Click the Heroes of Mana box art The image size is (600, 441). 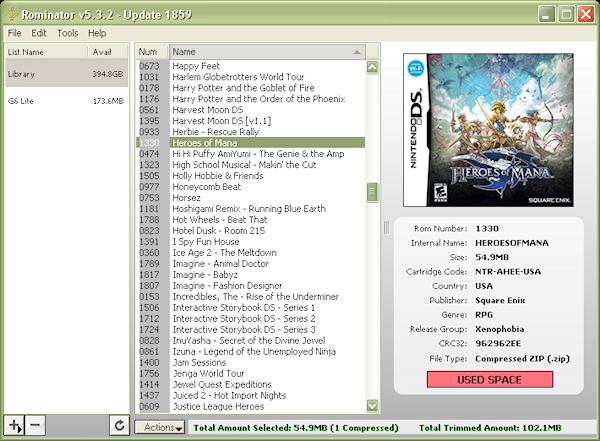[488, 127]
